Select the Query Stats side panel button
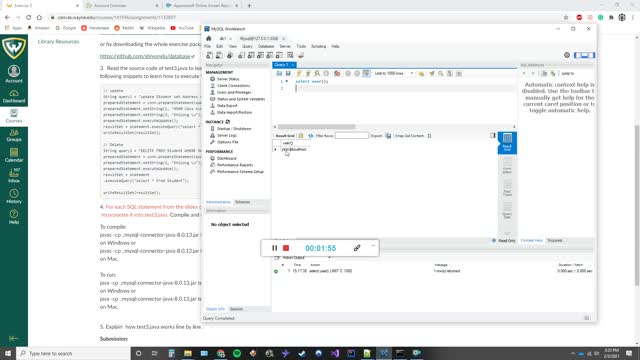Viewport: 640px width, 360px height. (x=507, y=211)
